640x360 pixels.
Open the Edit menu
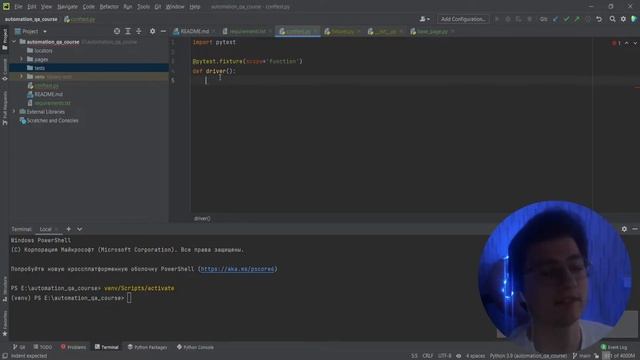coord(32,7)
